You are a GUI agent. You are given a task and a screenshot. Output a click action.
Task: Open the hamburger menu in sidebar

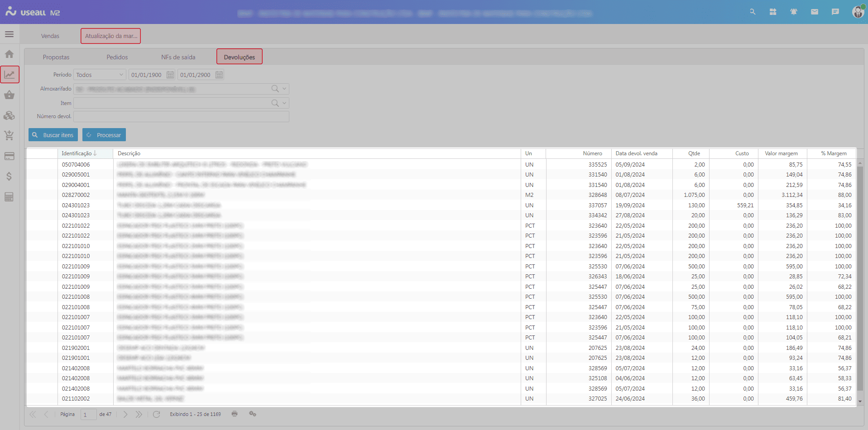point(9,34)
